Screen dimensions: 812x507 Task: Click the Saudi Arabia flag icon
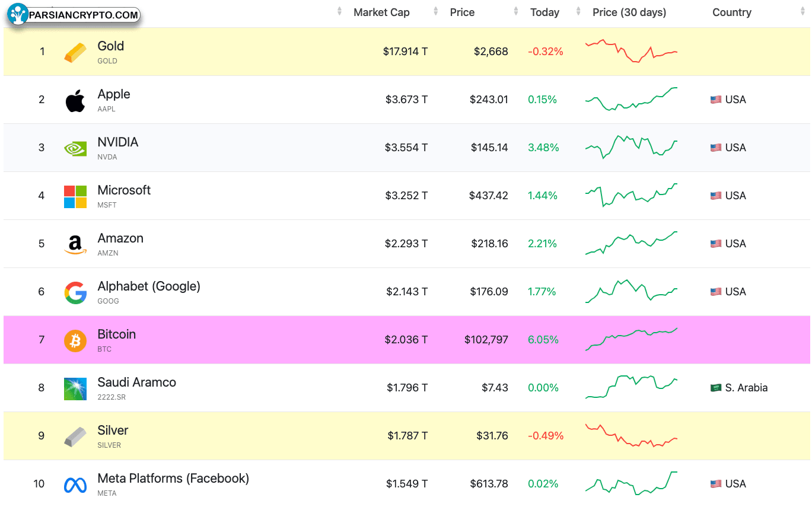716,388
